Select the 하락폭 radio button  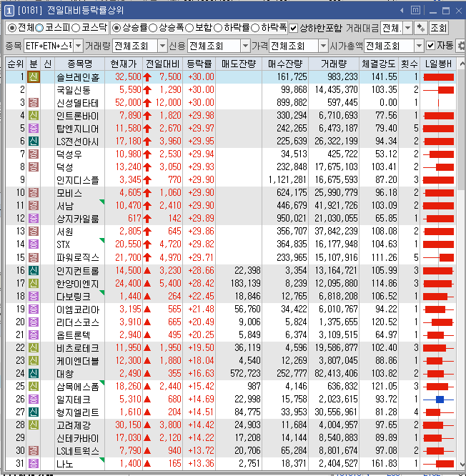255,29
